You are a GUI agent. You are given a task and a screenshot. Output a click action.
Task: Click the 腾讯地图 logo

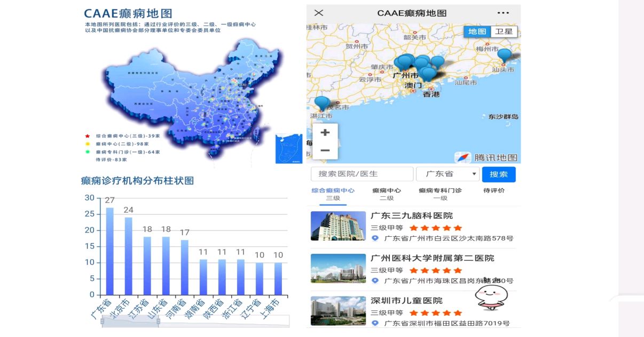[486, 157]
